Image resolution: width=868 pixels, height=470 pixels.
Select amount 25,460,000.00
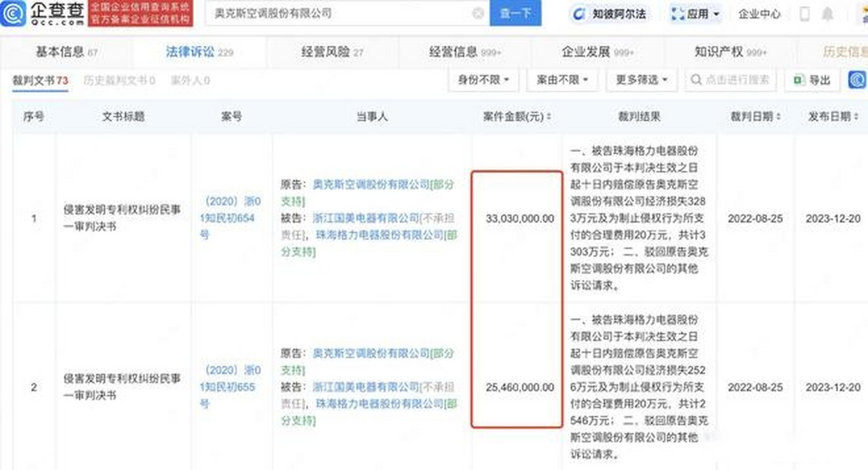(x=520, y=387)
